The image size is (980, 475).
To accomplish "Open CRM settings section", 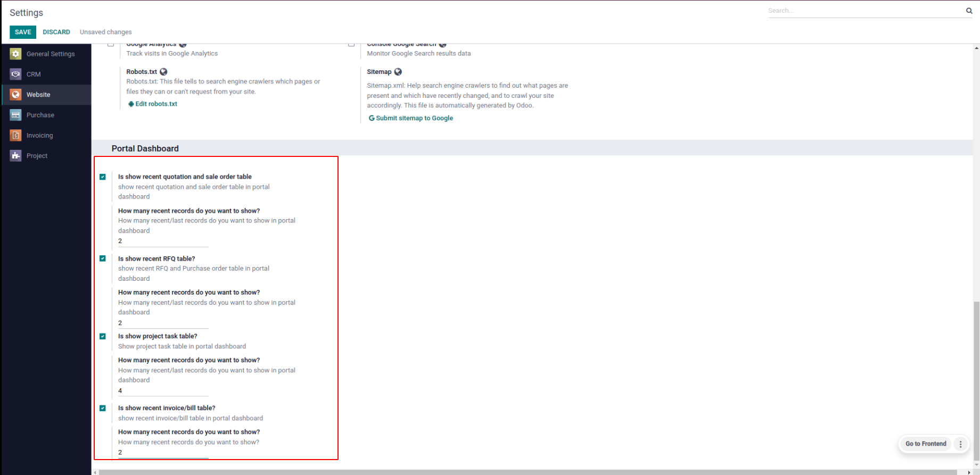I will click(46, 74).
